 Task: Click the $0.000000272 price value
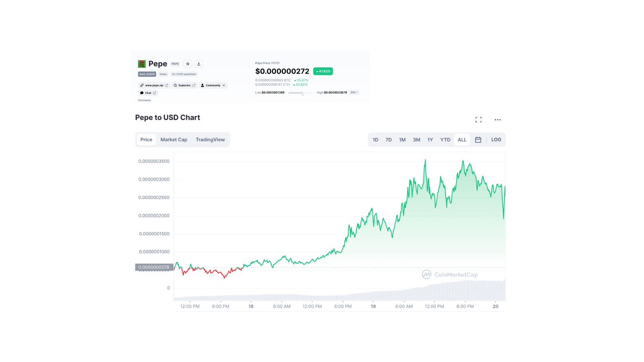282,71
